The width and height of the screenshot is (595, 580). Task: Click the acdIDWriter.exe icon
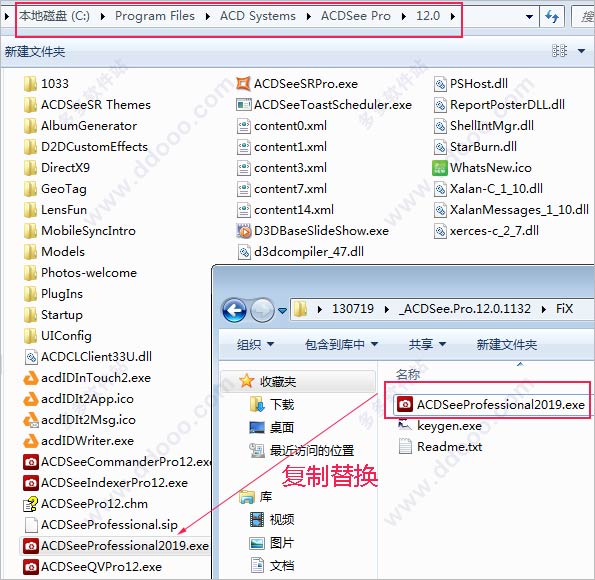(31, 441)
